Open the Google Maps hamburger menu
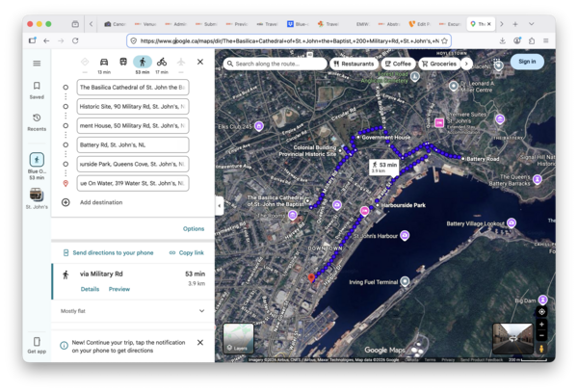Image resolution: width=578 pixels, height=392 pixels. point(37,64)
